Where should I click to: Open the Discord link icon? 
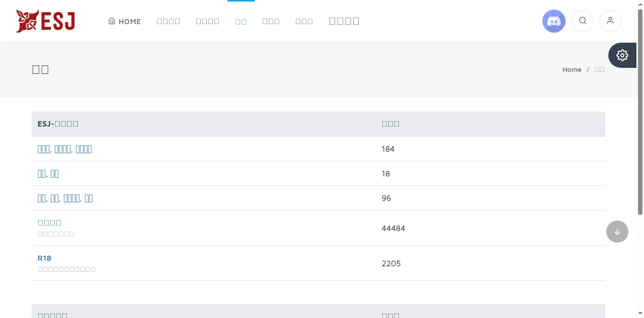point(554,21)
